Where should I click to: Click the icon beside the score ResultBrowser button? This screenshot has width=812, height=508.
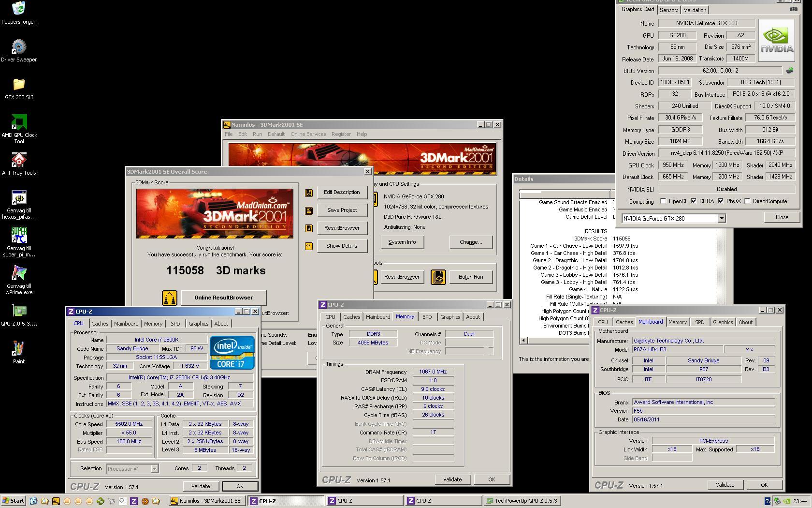point(309,228)
